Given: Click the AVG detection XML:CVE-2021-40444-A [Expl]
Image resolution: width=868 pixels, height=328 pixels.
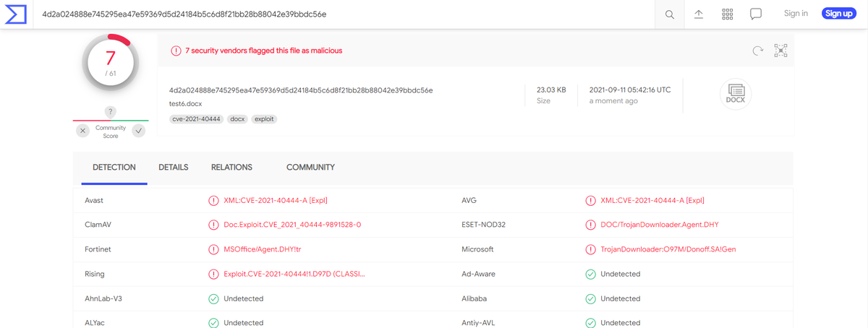Looking at the screenshot, I should pyautogui.click(x=652, y=200).
